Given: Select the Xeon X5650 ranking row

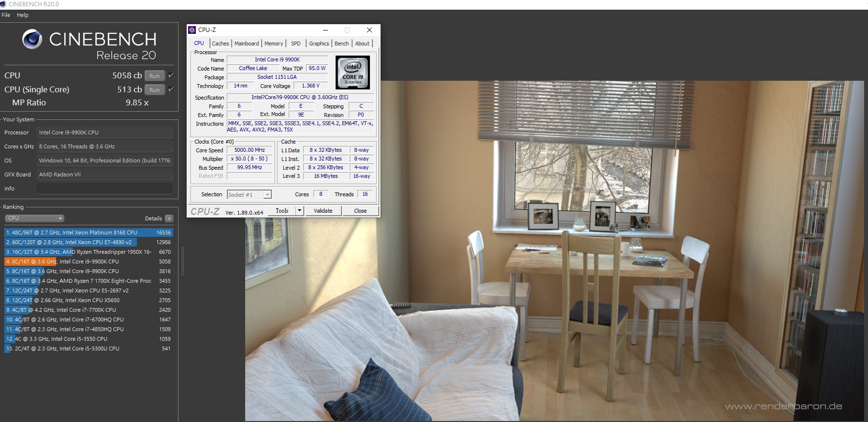Looking at the screenshot, I should point(88,300).
